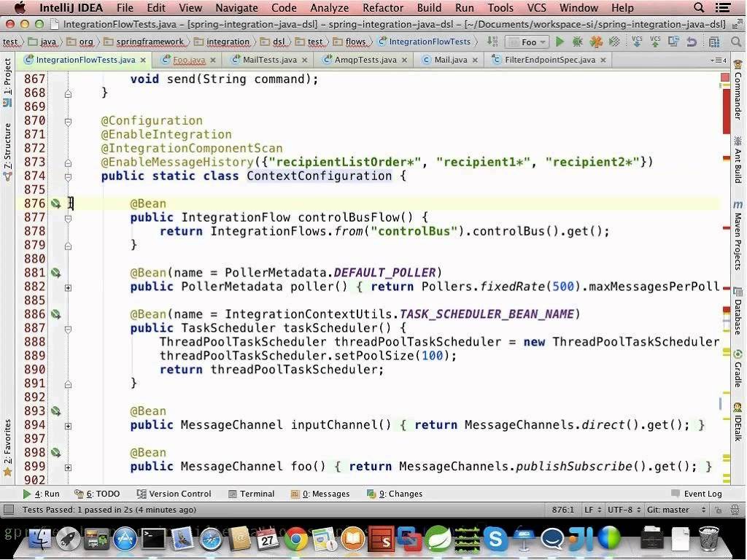Open the Gradle side panel
Screen dimensions: 747x560
point(738,368)
